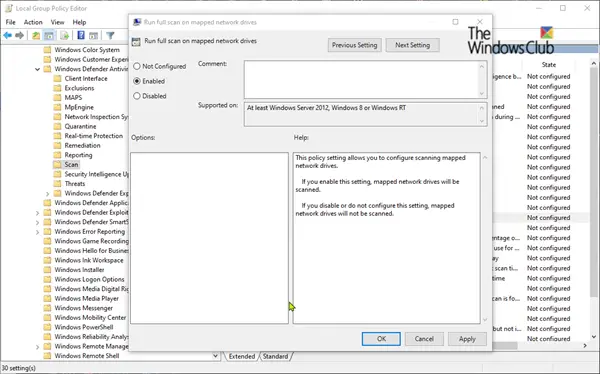
Task: Switch to the Extended tab
Action: tap(242, 356)
